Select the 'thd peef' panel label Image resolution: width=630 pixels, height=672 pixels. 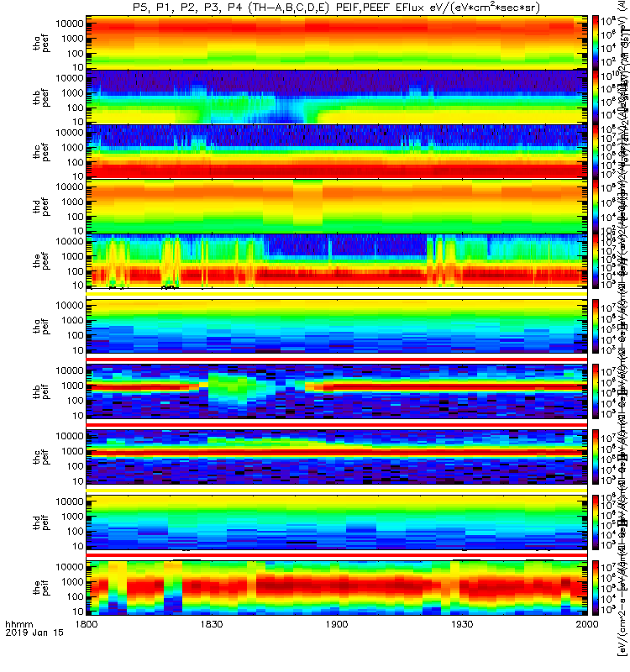[x=41, y=207]
